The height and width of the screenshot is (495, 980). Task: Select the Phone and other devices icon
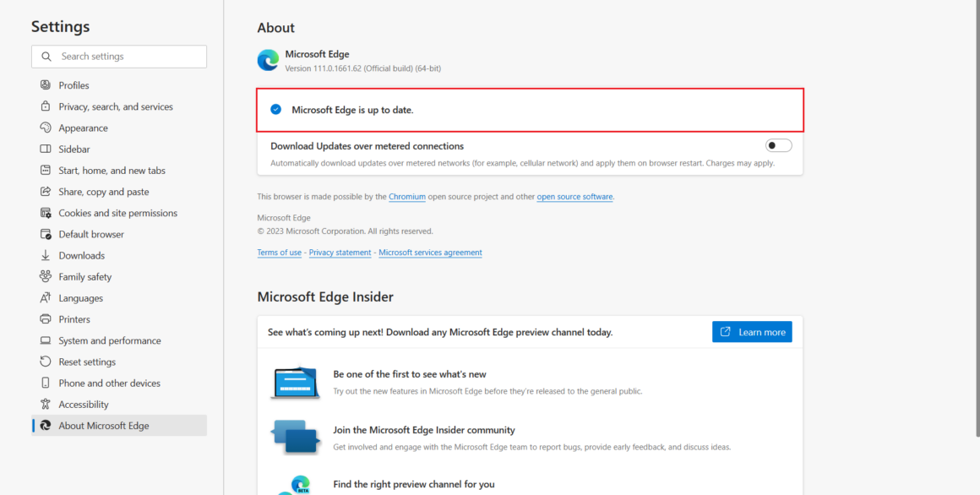45,383
